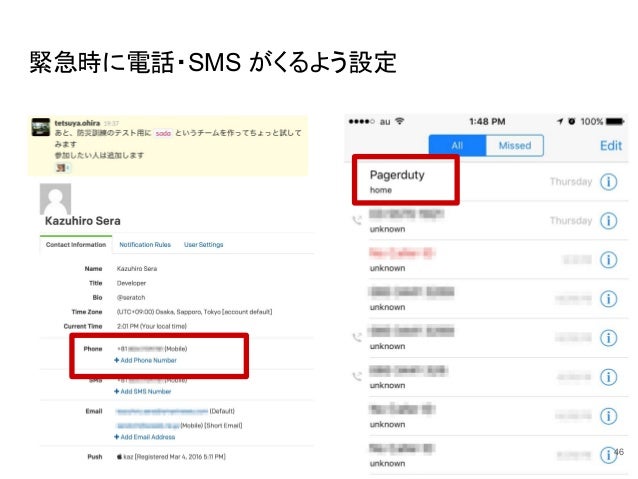638x479 pixels.
Task: Click the 'sodo' team tag in the message
Action: (x=163, y=133)
